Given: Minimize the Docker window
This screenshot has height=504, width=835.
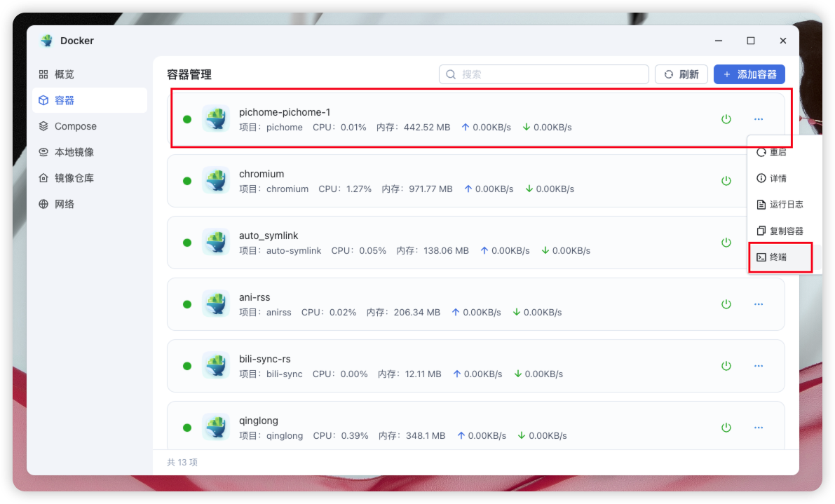Looking at the screenshot, I should [x=719, y=41].
